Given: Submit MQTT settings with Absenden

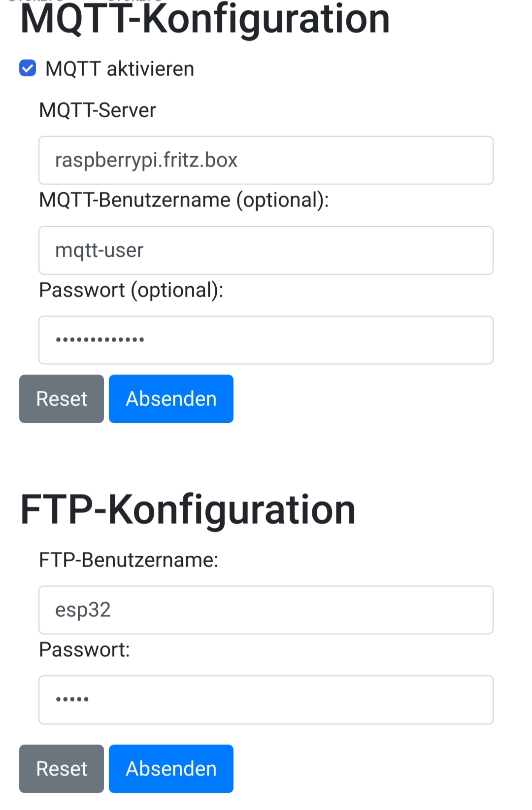Looking at the screenshot, I should [171, 399].
